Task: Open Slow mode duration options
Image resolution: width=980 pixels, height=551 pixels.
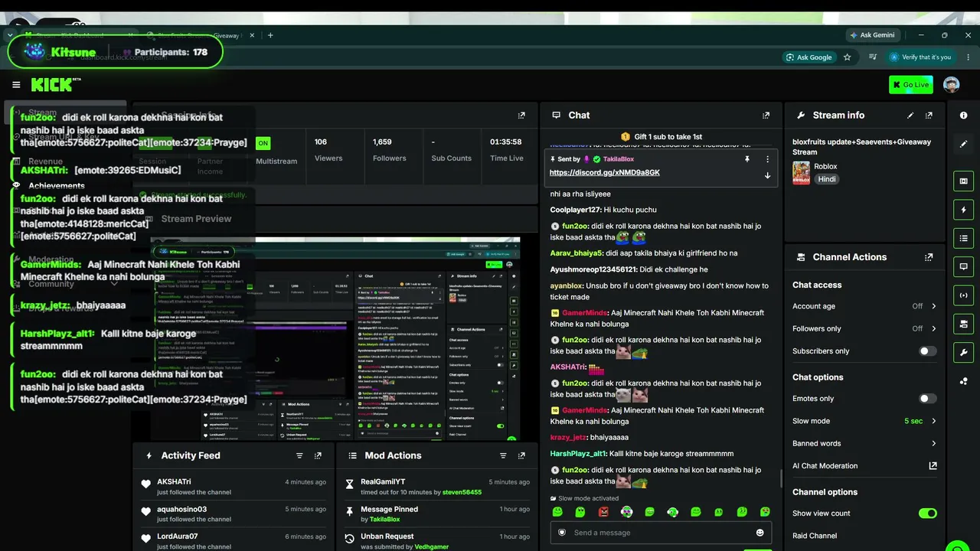Action: tap(864, 421)
